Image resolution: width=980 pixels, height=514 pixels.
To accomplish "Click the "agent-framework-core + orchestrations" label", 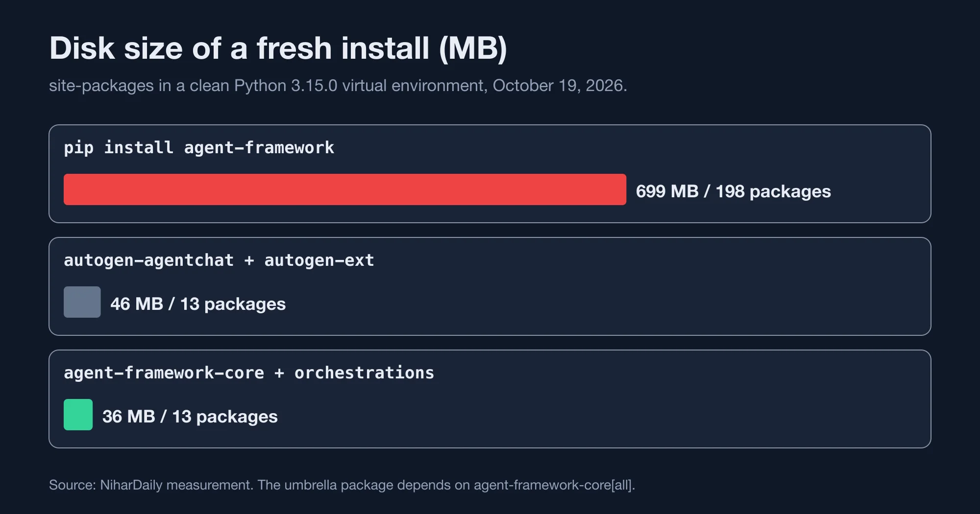I will point(249,373).
